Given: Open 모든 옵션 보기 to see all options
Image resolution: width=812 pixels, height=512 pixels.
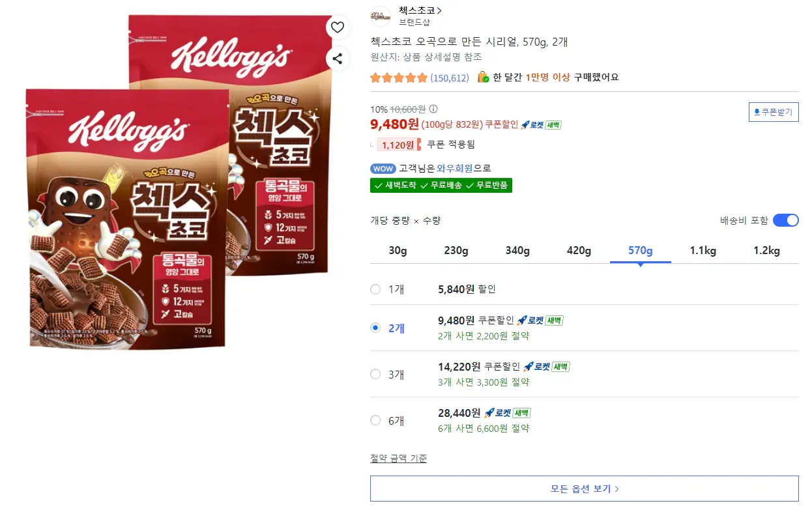Looking at the screenshot, I should click(x=583, y=488).
